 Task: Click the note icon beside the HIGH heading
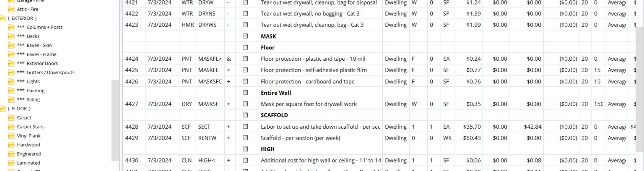246,149
